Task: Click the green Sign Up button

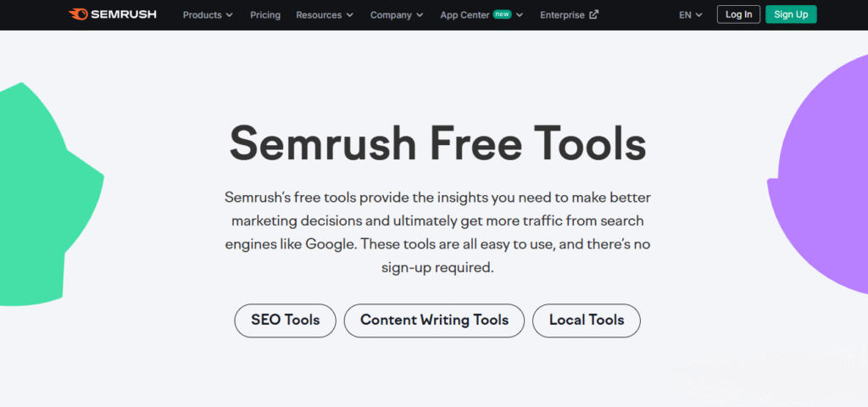Action: [x=791, y=14]
